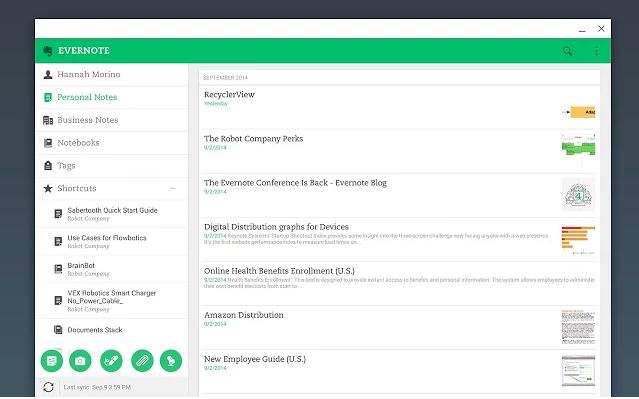This screenshot has width=639, height=399.
Task: Select Personal Notes in sidebar
Action: [112, 97]
